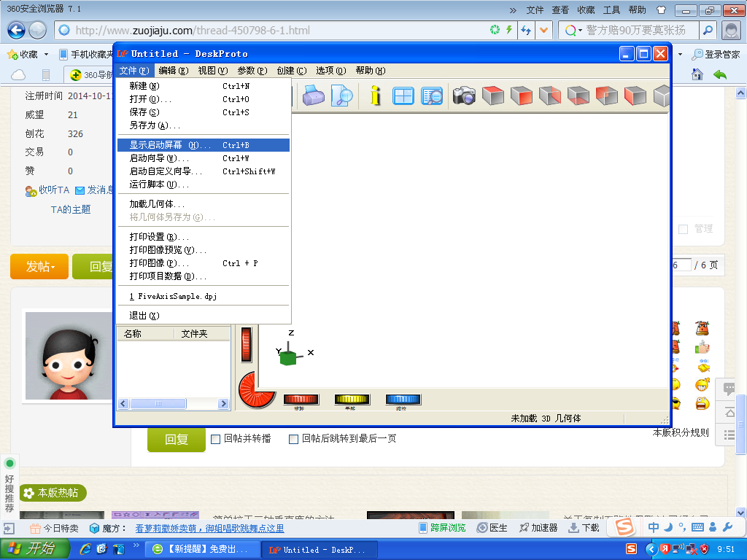Screen dimensions: 747x560
Task: Open the 视图 (V) menu
Action: click(x=212, y=71)
